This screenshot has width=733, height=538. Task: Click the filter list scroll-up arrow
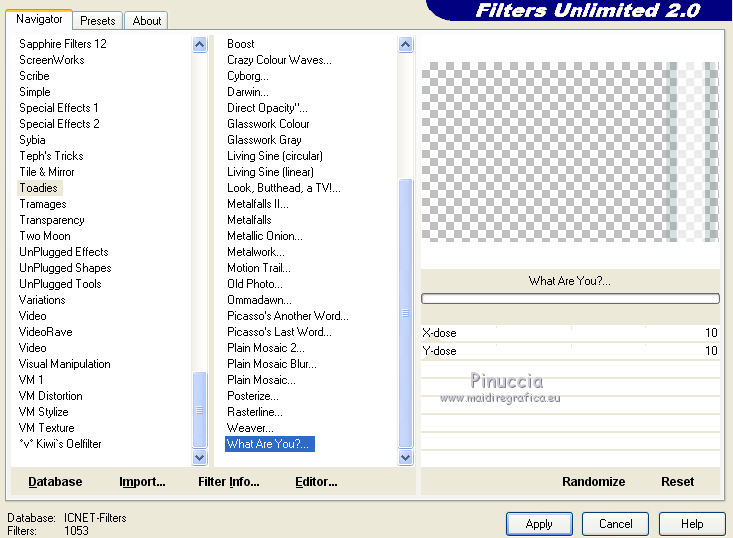pos(405,45)
